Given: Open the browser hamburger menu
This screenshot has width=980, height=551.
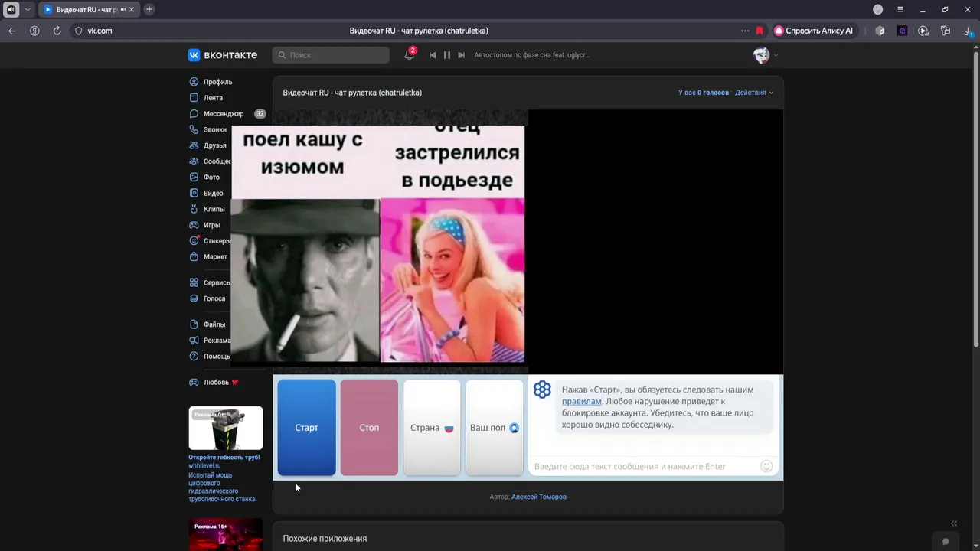Looking at the screenshot, I should [x=900, y=9].
